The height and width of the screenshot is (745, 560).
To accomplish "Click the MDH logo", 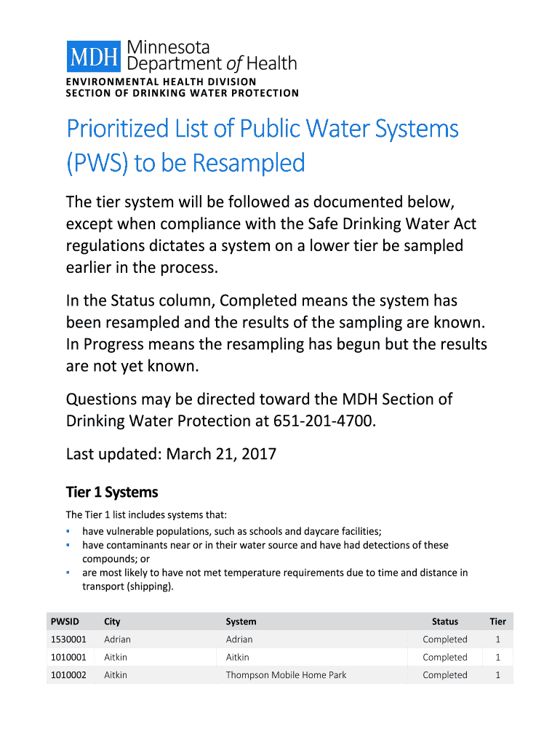I will (95, 56).
